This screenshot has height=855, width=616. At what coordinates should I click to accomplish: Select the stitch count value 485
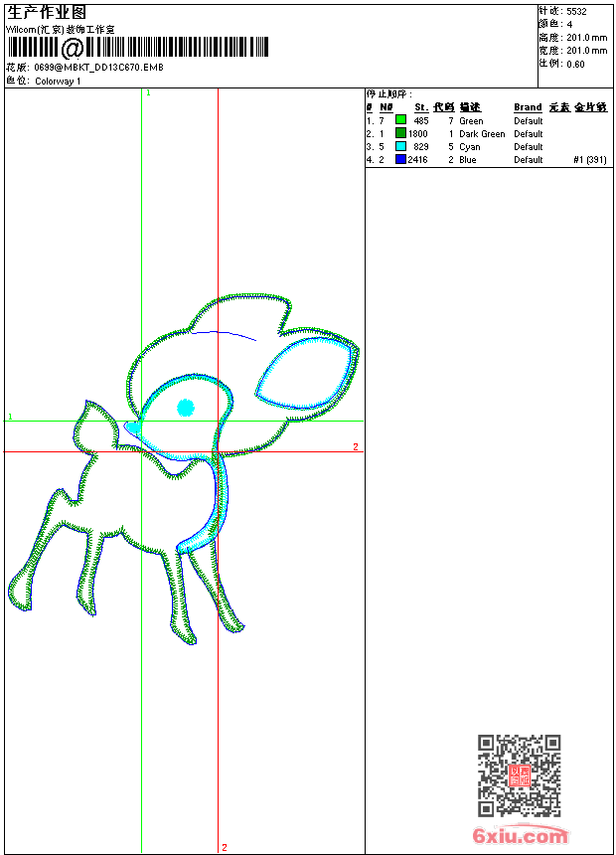point(421,120)
